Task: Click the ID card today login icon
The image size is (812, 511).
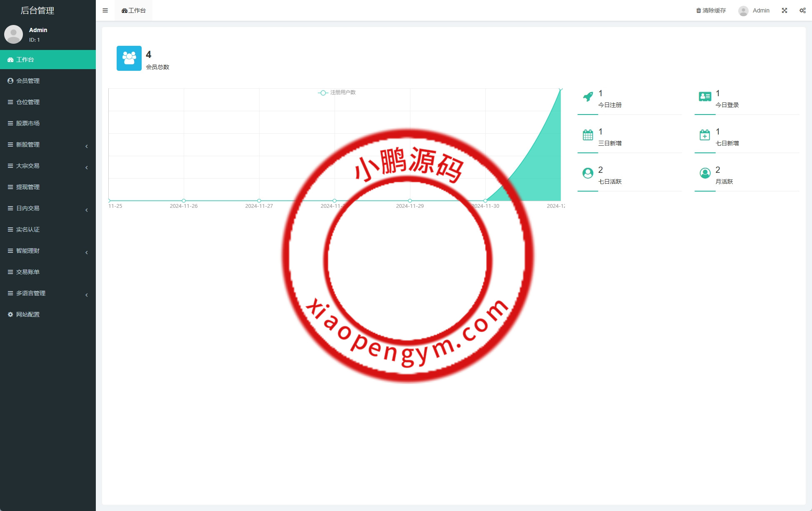Action: click(705, 97)
